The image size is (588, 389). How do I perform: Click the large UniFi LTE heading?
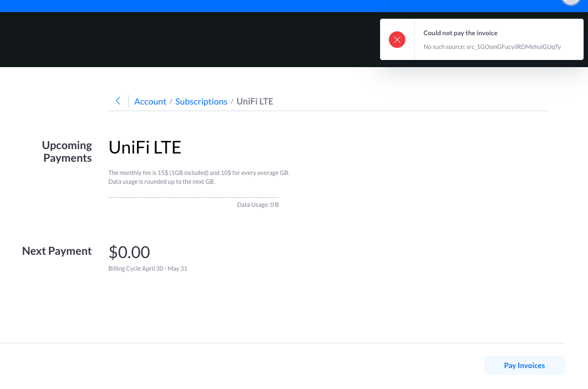[145, 147]
